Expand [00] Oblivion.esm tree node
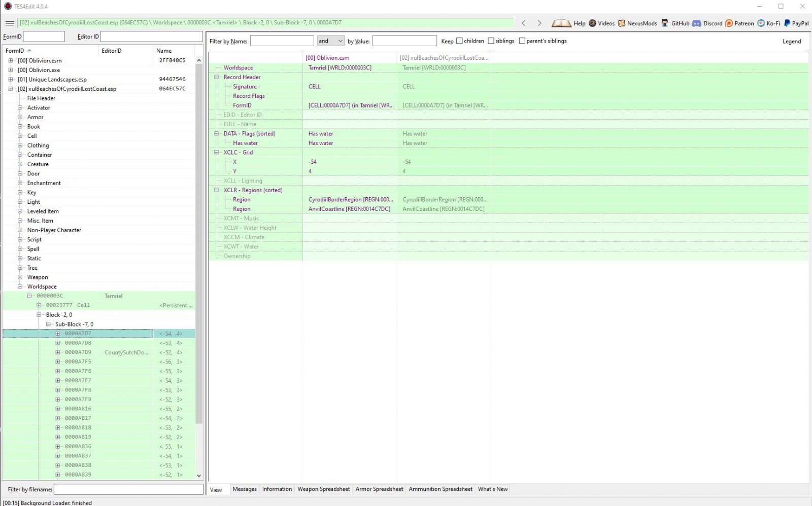Viewport: 812px width, 506px height. (x=11, y=60)
